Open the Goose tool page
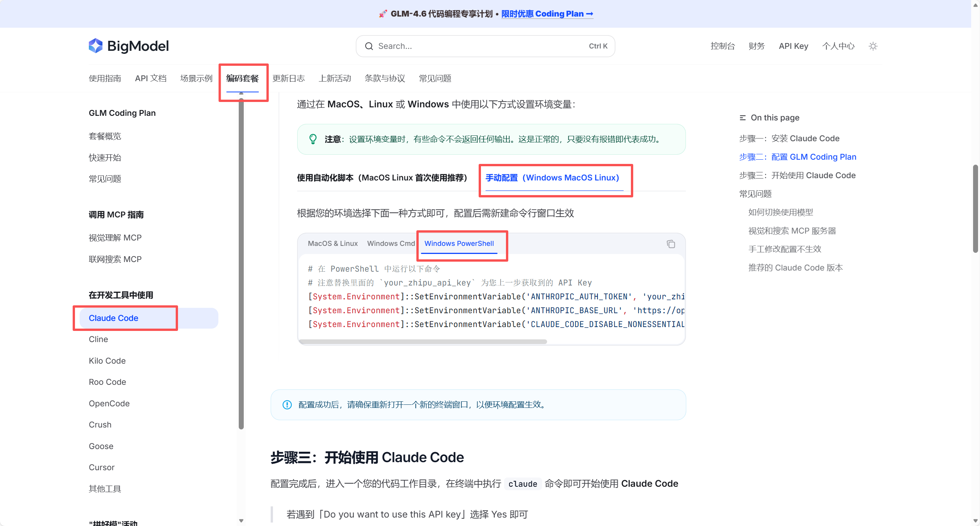 tap(101, 446)
